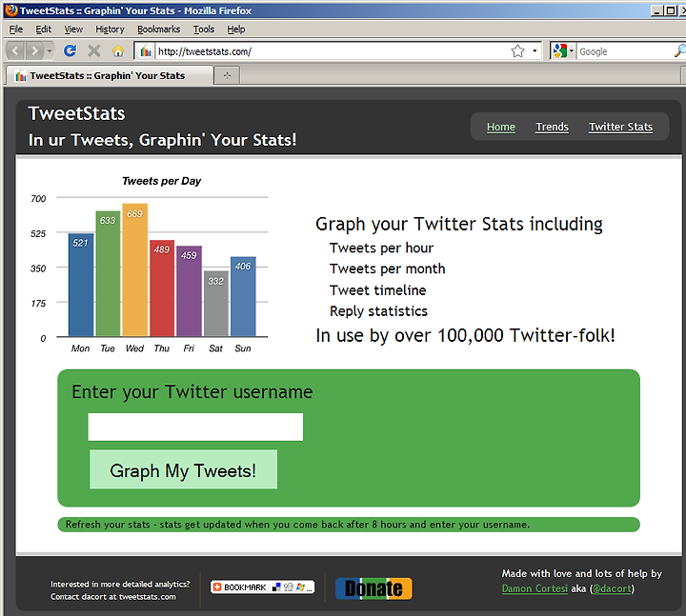Click the Reply statistics text
Viewport: 686px width, 616px height.
379,311
